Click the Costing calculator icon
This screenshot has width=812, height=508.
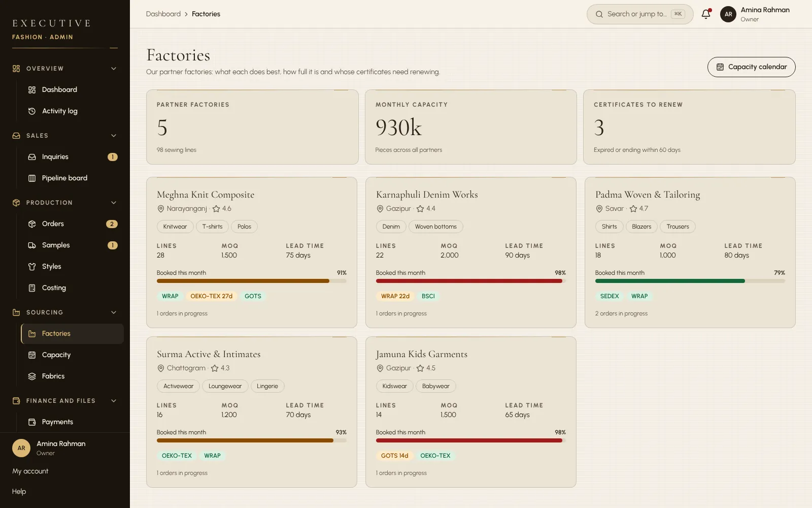[32, 288]
